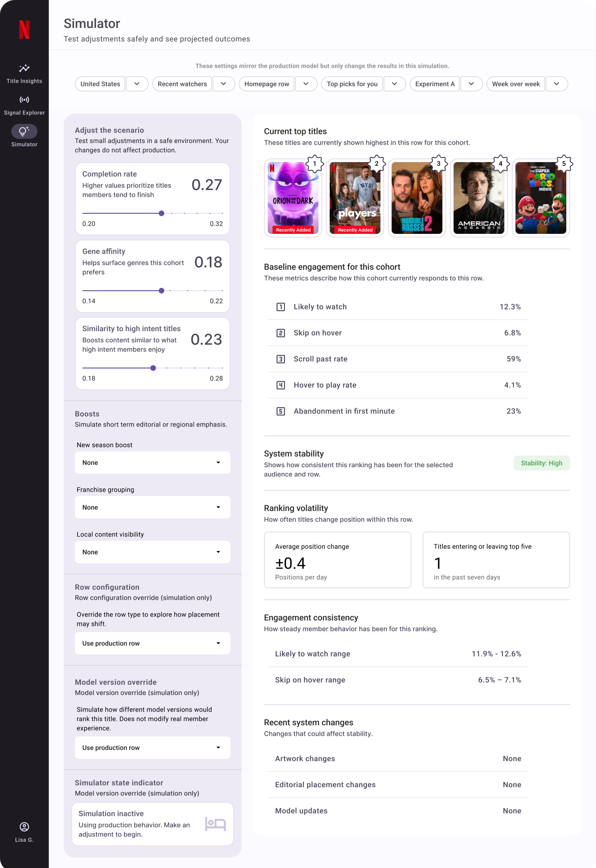The height and width of the screenshot is (868, 596).
Task: Click the Top picks for you filter
Action: tap(352, 84)
